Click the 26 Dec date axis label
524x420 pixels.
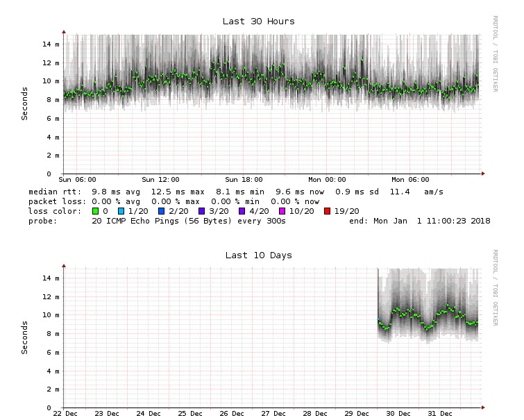point(232,414)
